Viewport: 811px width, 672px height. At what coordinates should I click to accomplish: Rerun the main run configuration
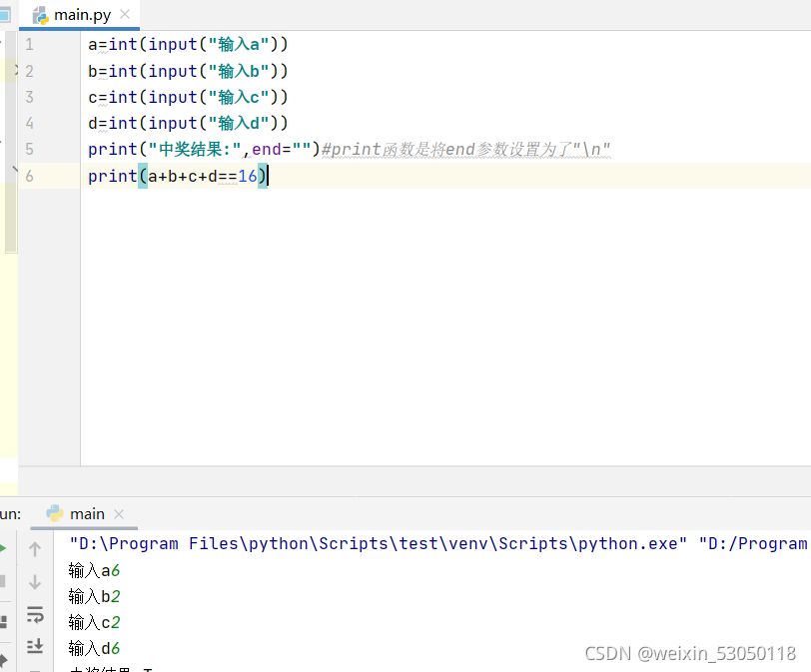coord(4,548)
